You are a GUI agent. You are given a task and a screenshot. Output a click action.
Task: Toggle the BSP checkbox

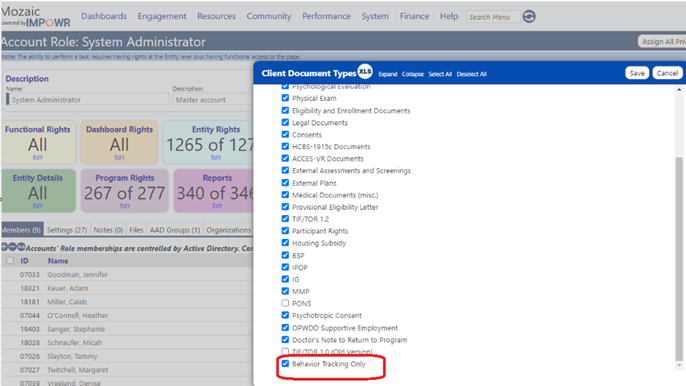click(x=285, y=255)
